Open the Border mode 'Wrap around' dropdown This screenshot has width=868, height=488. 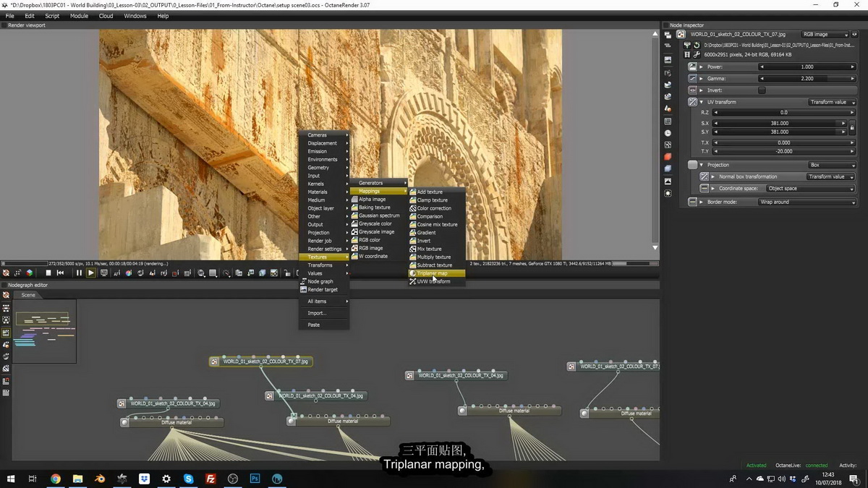[807, 202]
